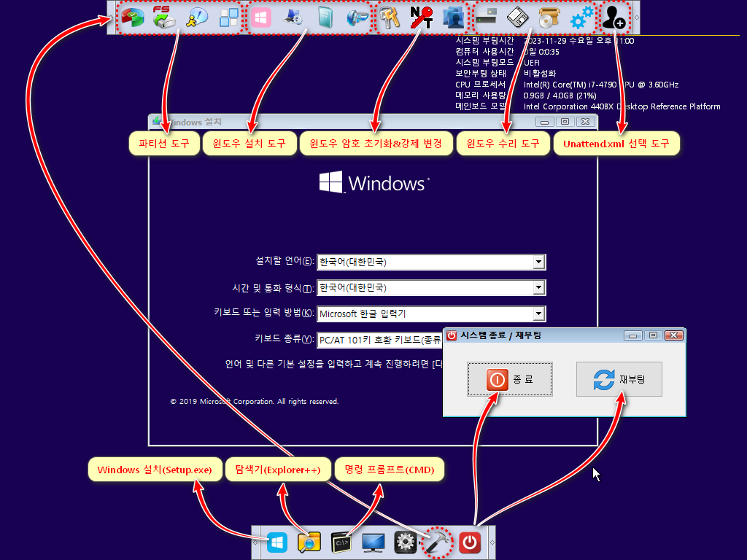Screen dimensions: 747x560
Task: Minimize the 시스템 종료 / 재부팅 window
Action: [x=632, y=335]
